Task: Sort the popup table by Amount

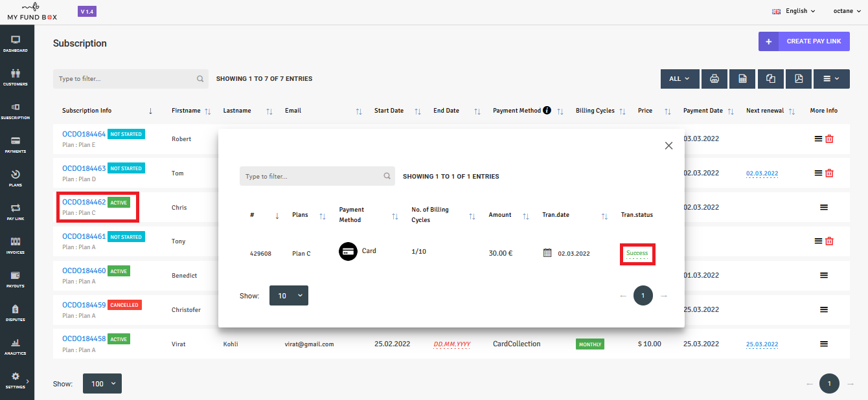Action: (x=526, y=216)
